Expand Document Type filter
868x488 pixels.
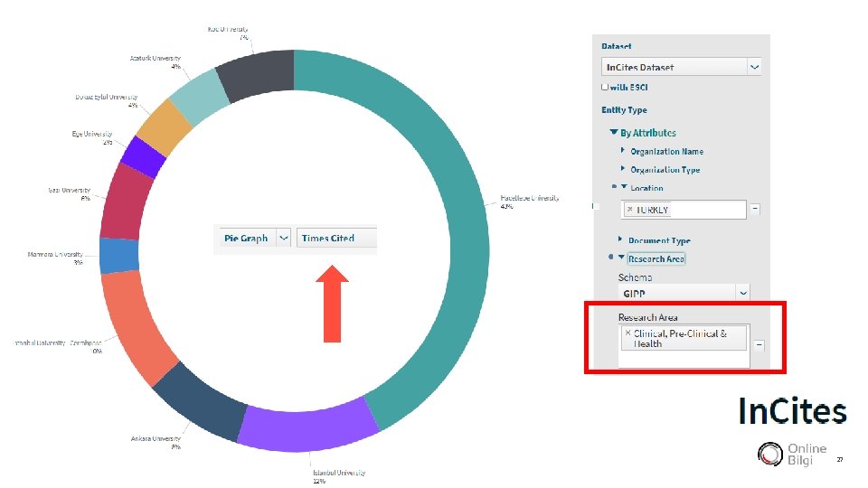click(x=620, y=239)
